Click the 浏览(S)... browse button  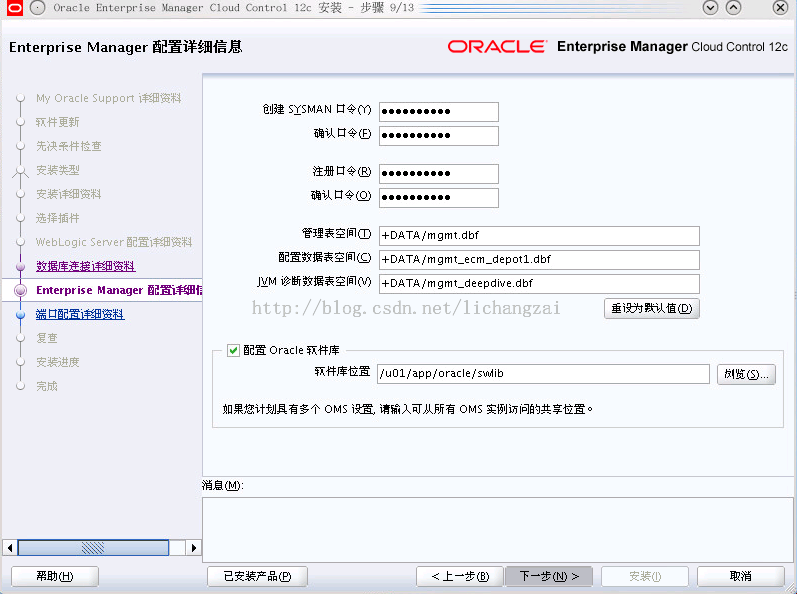(x=746, y=374)
